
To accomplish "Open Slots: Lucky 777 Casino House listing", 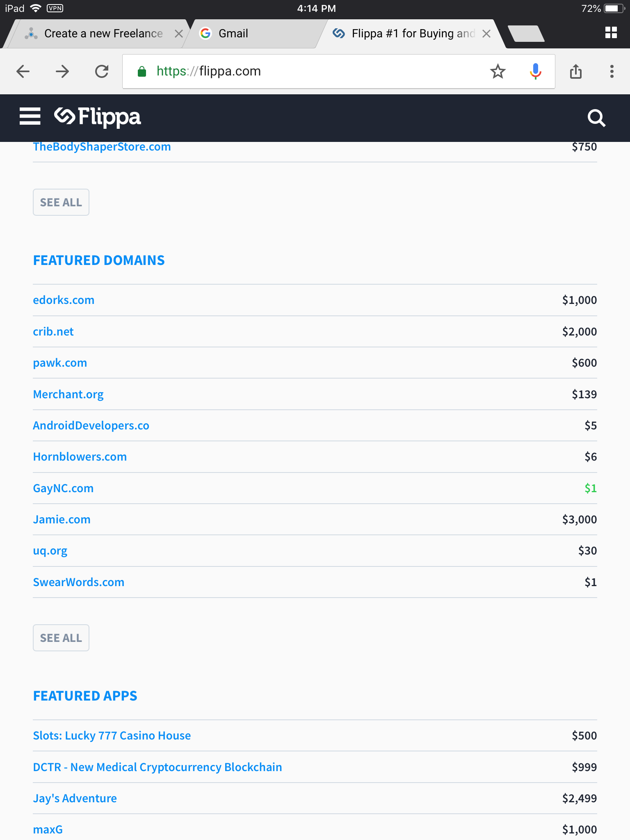I will [112, 735].
